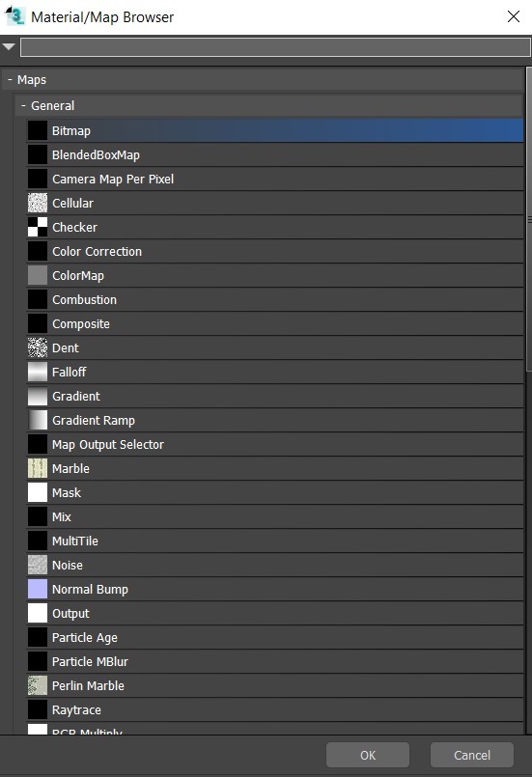Screen dimensions: 532x777
Task: Click the Gradient Ramp preview icon
Action: point(38,420)
